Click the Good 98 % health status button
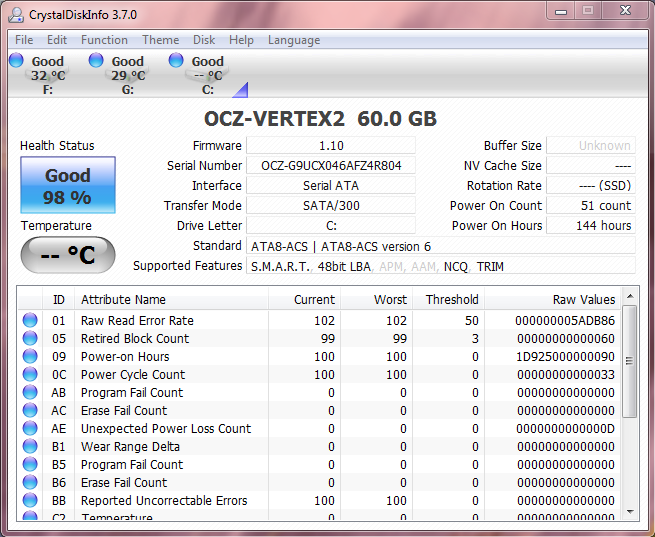Image resolution: width=655 pixels, height=537 pixels. 68,185
